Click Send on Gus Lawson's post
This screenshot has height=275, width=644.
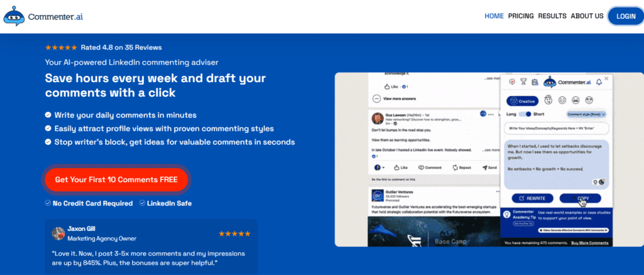pos(489,168)
